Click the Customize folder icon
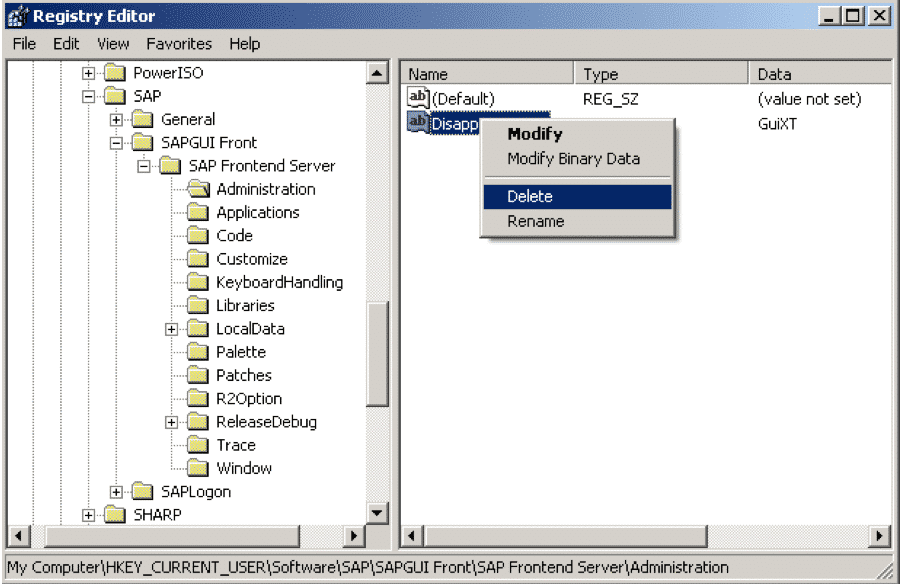 (198, 259)
